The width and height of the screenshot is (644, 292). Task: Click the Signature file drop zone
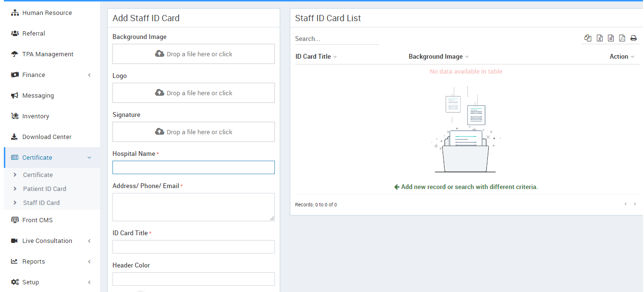(x=194, y=132)
